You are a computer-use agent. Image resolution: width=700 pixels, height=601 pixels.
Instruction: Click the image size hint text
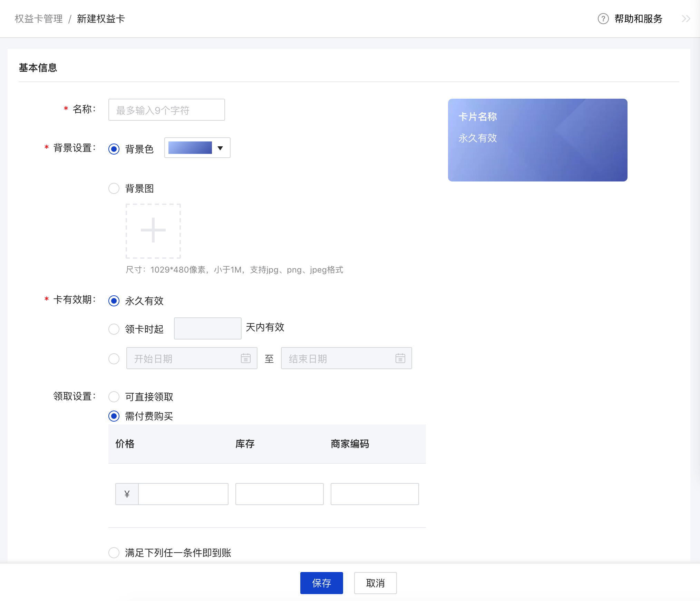[x=234, y=270]
